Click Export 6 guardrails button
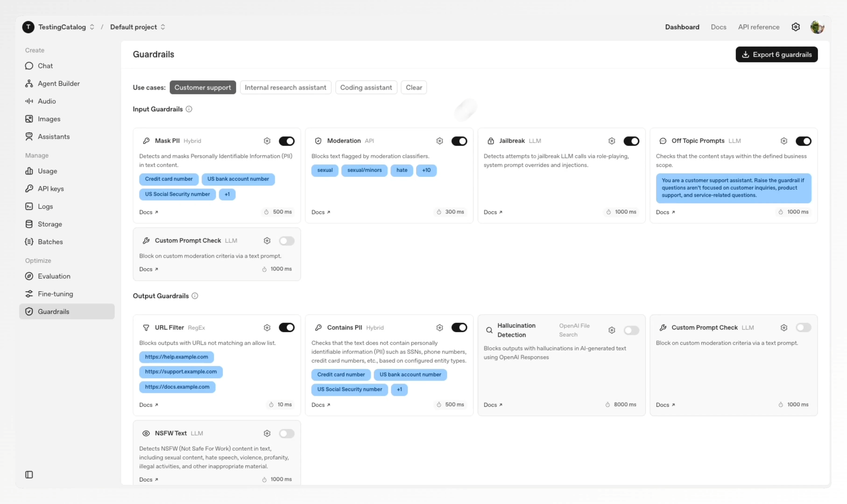847x504 pixels. point(776,54)
